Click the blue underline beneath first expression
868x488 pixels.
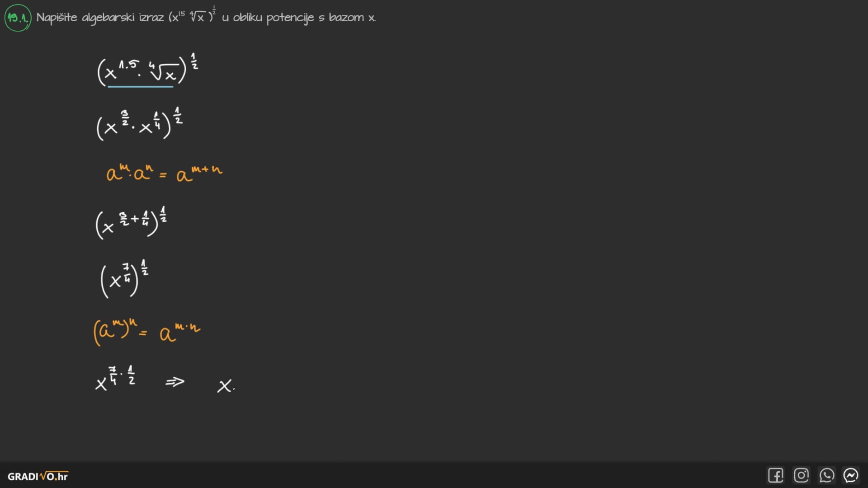coord(140,86)
